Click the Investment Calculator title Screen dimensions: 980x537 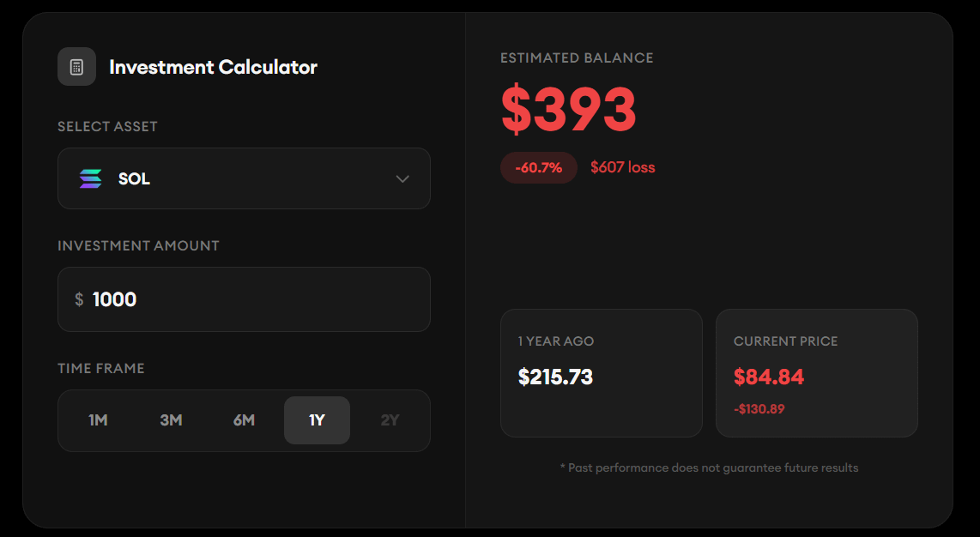click(213, 67)
